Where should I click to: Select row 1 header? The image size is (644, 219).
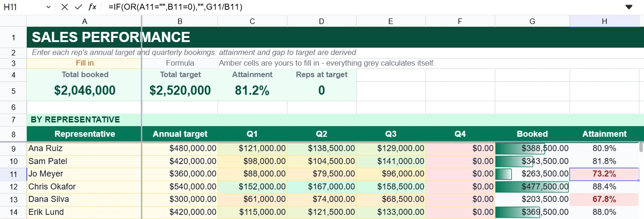point(13,37)
